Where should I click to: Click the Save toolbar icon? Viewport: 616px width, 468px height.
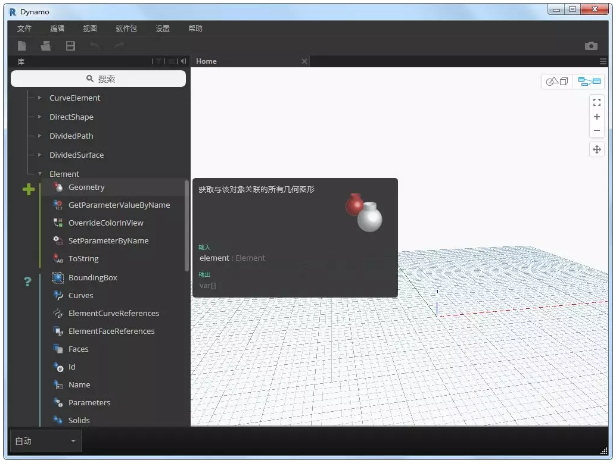70,46
